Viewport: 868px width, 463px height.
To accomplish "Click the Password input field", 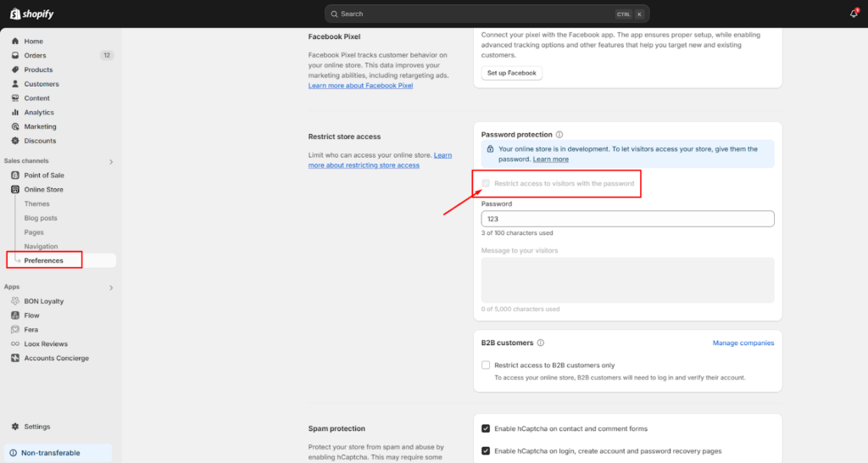I will [627, 219].
